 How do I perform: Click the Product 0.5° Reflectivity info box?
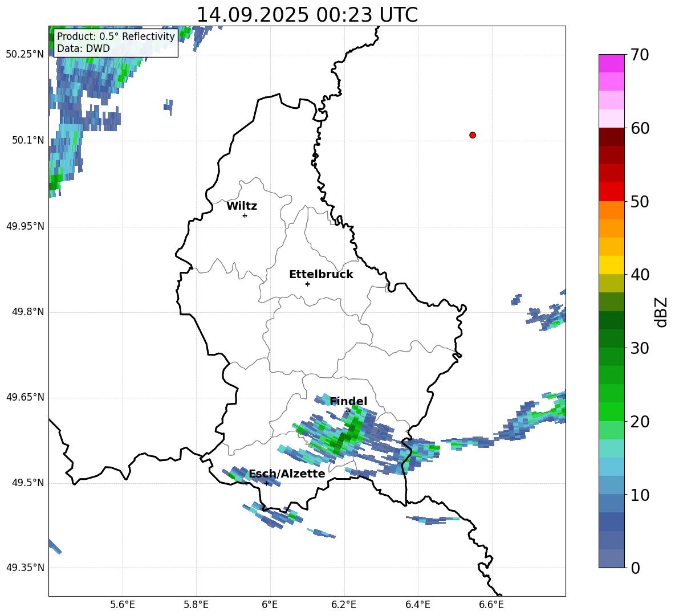click(x=116, y=42)
